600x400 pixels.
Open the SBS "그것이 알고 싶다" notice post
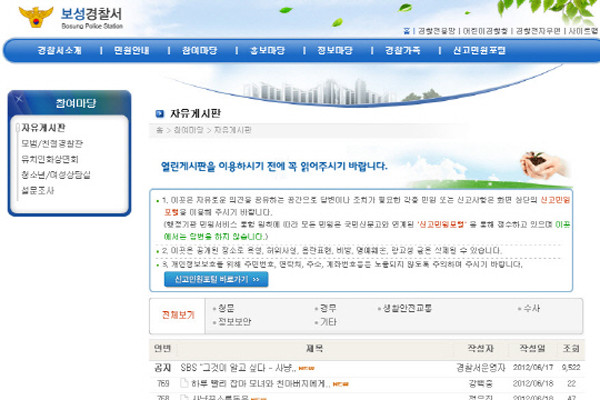click(238, 368)
